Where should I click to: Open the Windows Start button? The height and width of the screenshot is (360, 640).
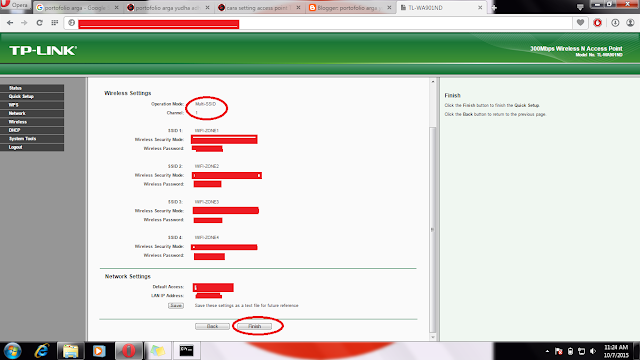click(x=12, y=351)
